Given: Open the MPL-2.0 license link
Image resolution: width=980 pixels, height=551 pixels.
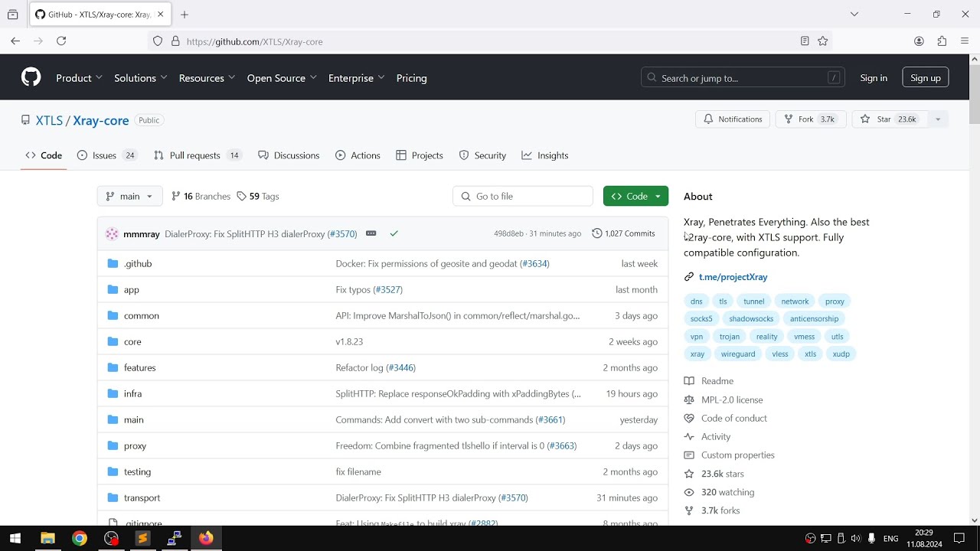Looking at the screenshot, I should 732,399.
